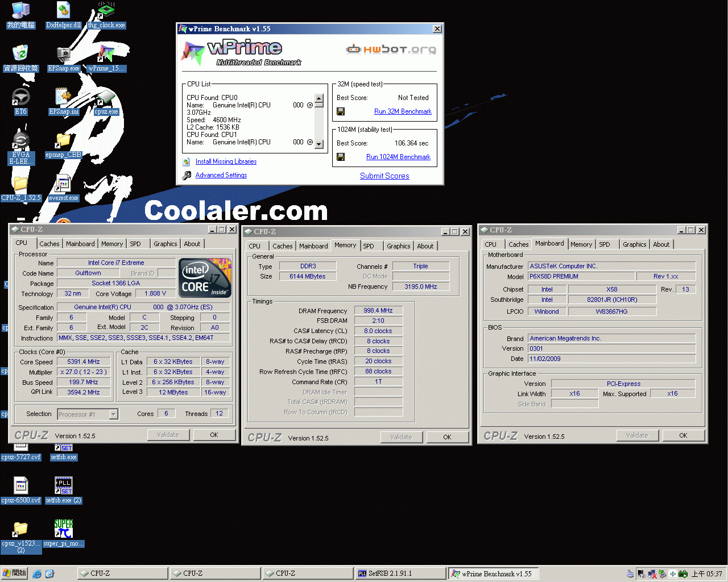Open Mainboard tab in left CPU-Z window

pyautogui.click(x=80, y=244)
